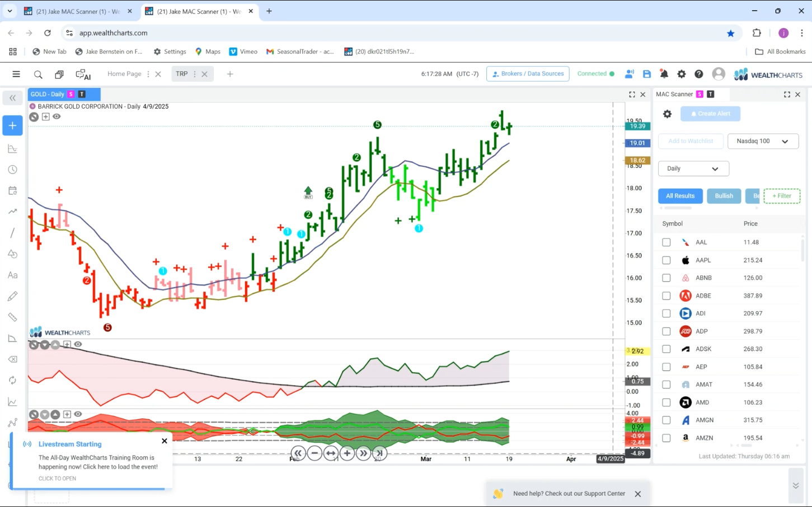812x507 pixels.
Task: Expand the bottom panel double chevron
Action: pos(795,486)
